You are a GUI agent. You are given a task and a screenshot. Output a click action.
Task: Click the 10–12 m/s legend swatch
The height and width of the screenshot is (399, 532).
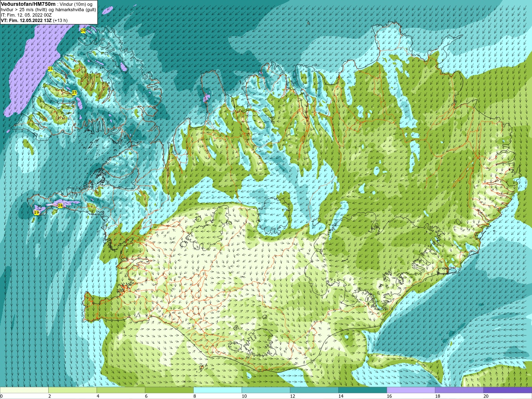[266, 390]
